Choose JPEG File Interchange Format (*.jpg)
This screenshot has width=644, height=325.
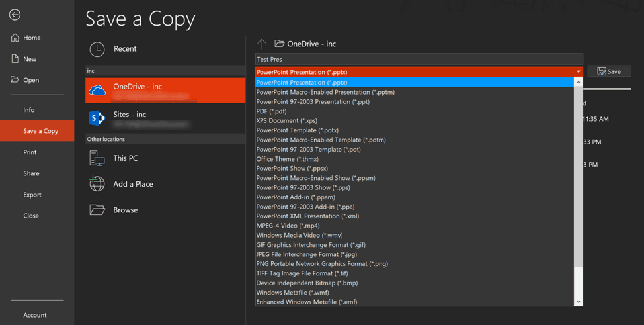(415, 254)
